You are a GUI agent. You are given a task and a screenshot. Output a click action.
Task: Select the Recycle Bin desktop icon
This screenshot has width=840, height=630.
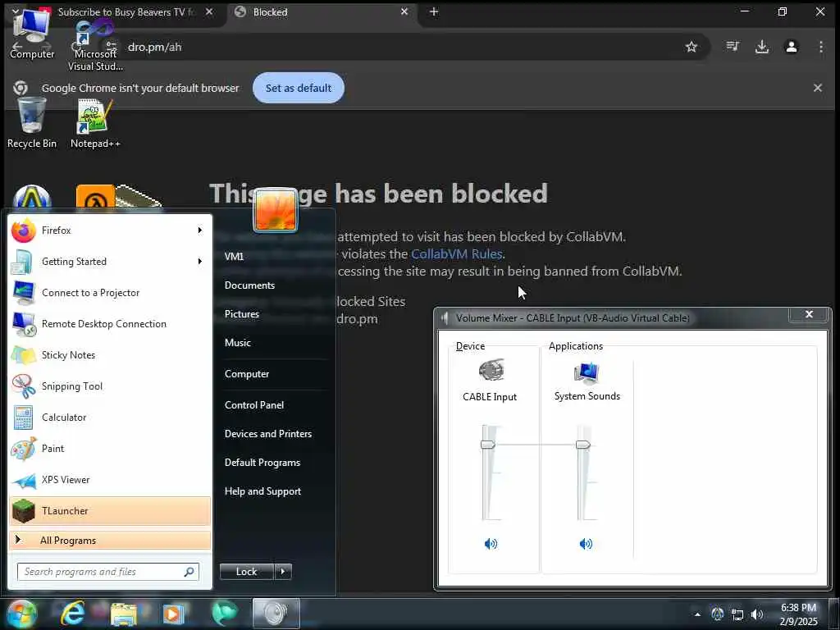[32, 123]
